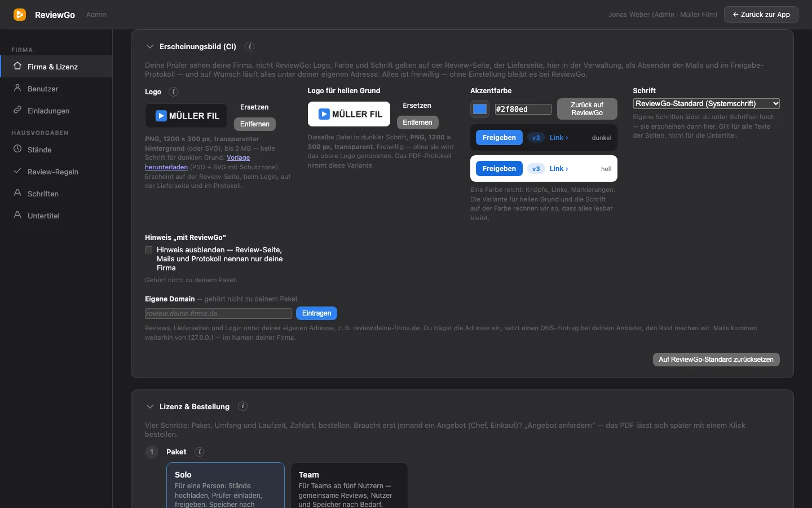The height and width of the screenshot is (508, 812).
Task: Click the font icon beside Schriften
Action: [x=17, y=193]
